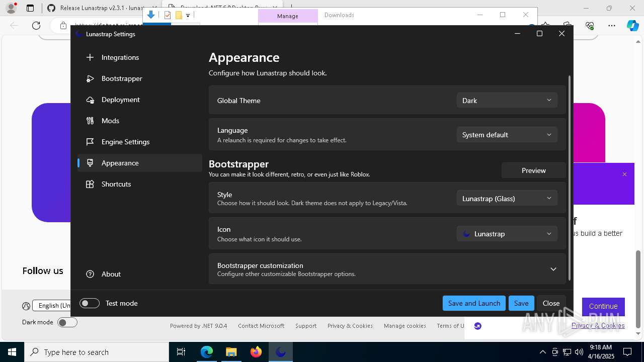Click the Mods wrench icon
Image resolution: width=644 pixels, height=362 pixels.
pyautogui.click(x=90, y=121)
